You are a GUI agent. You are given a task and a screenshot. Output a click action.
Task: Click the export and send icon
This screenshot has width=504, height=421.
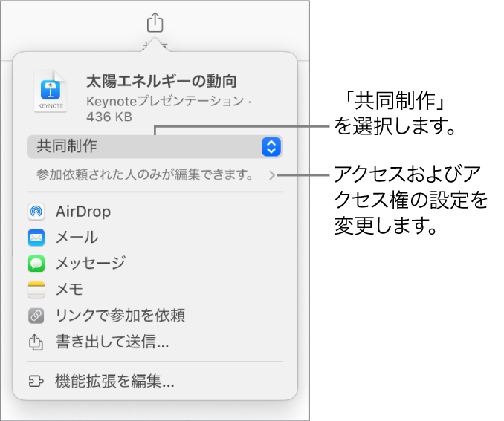click(x=36, y=342)
